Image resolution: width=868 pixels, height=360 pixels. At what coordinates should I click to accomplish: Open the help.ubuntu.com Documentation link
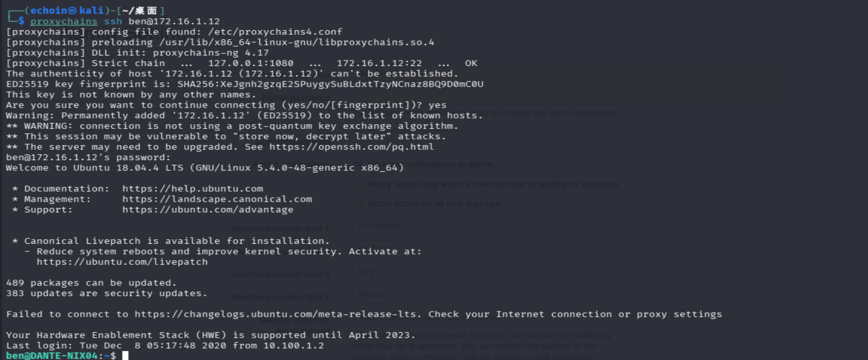coord(193,189)
